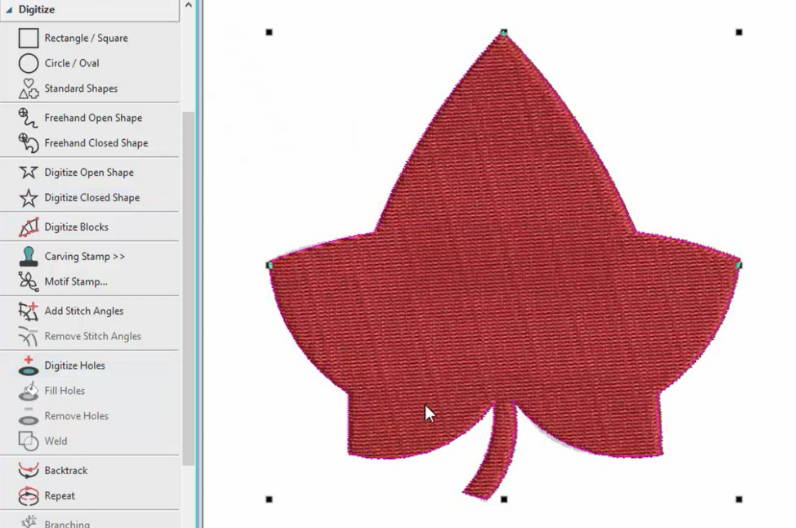Viewport: 796px width, 528px height.
Task: Click the 'Backtrack' label
Action: point(66,471)
